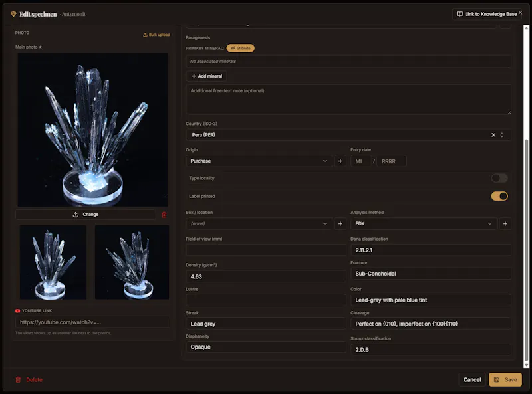Click the Delete specimen button
The height and width of the screenshot is (394, 532).
[x=29, y=380]
